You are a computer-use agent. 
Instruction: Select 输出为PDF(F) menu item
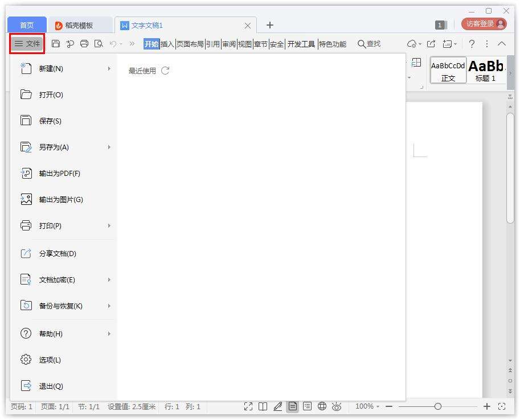64,174
